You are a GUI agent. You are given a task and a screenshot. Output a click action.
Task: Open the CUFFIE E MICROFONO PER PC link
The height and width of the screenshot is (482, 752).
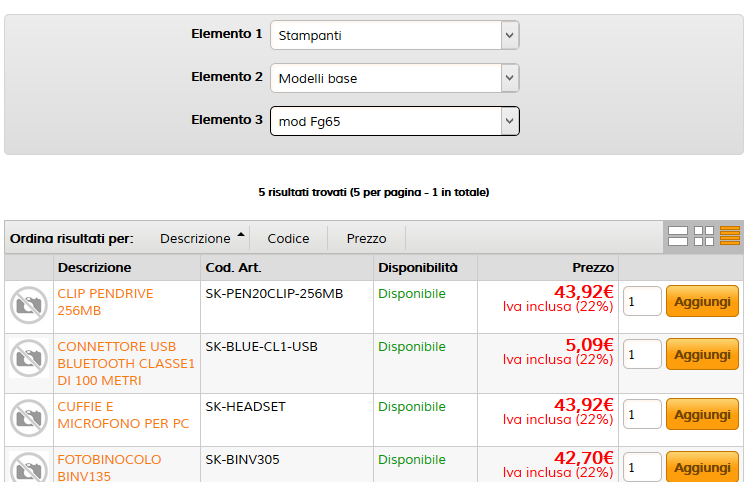123,415
